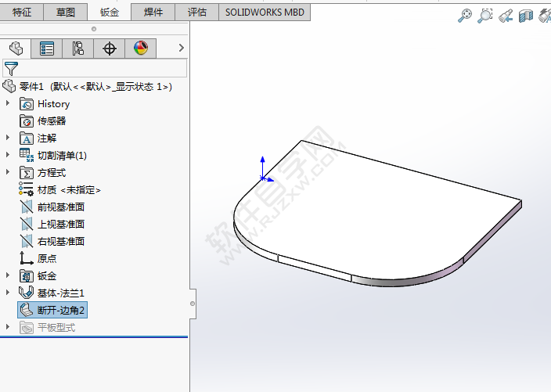Show more manager tabs chevron arrow
The height and width of the screenshot is (392, 551).
(181, 48)
